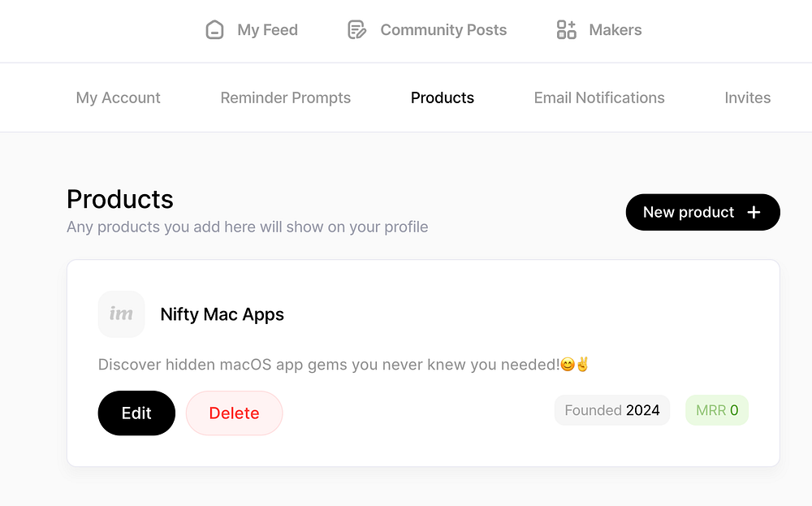This screenshot has width=812, height=506.
Task: Open the My Feed text link
Action: pos(267,30)
